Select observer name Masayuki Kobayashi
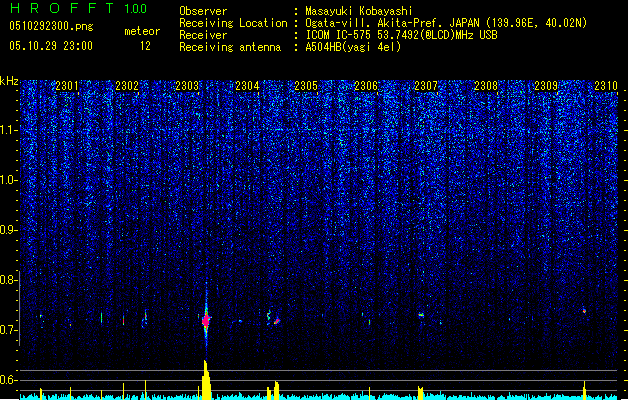 tap(359, 11)
